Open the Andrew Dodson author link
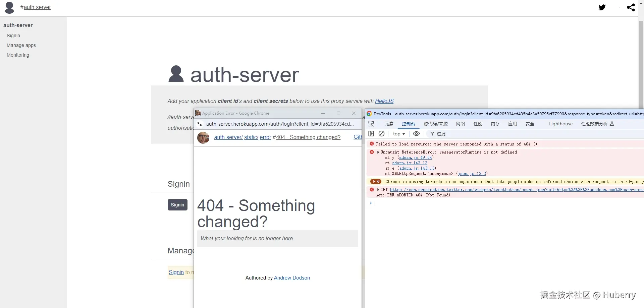This screenshot has height=308, width=644. [292, 278]
